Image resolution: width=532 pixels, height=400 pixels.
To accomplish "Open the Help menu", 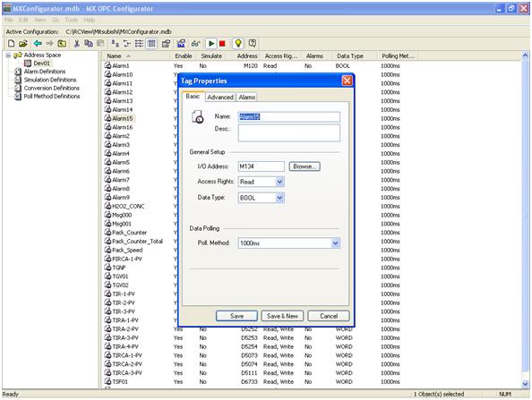I will coord(90,20).
